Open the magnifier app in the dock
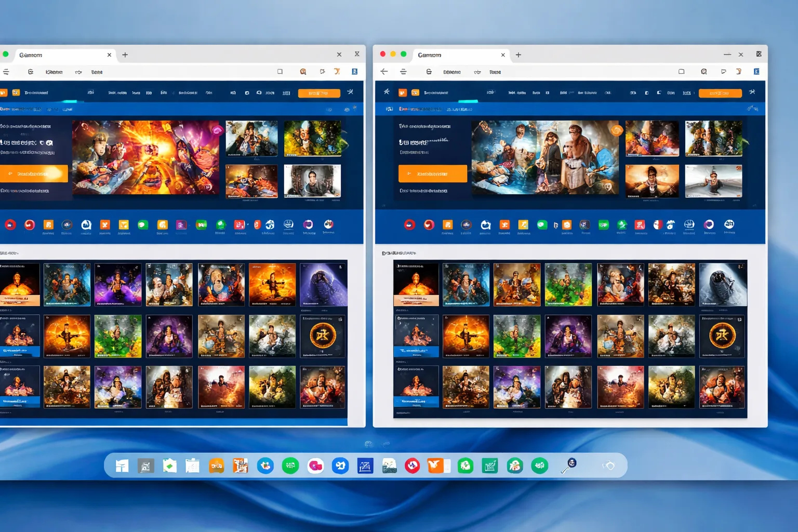 pos(568,465)
